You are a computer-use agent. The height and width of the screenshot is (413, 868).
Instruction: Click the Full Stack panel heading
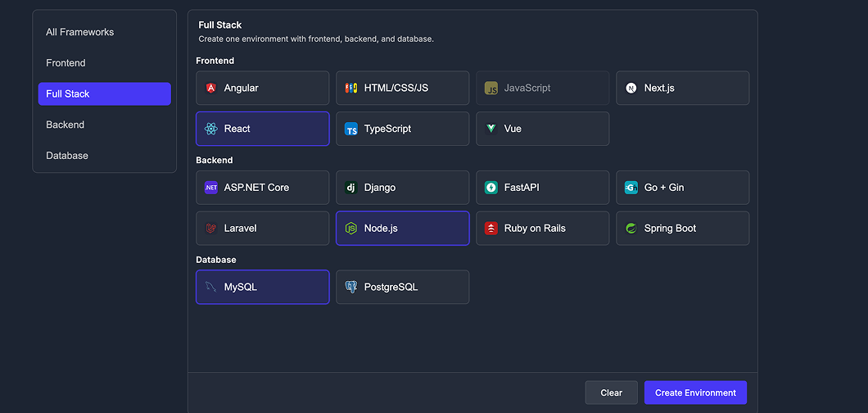[x=220, y=25]
